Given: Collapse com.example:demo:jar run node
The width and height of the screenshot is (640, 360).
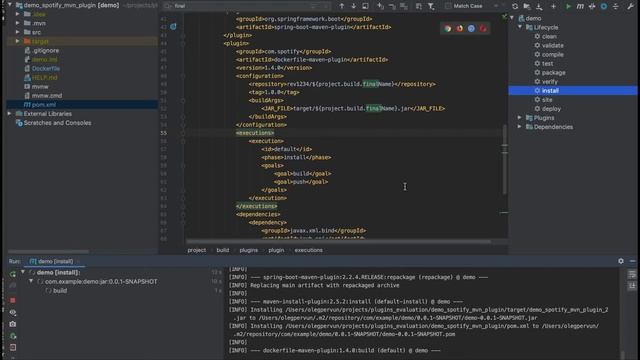Looking at the screenshot, I should coord(31,281).
